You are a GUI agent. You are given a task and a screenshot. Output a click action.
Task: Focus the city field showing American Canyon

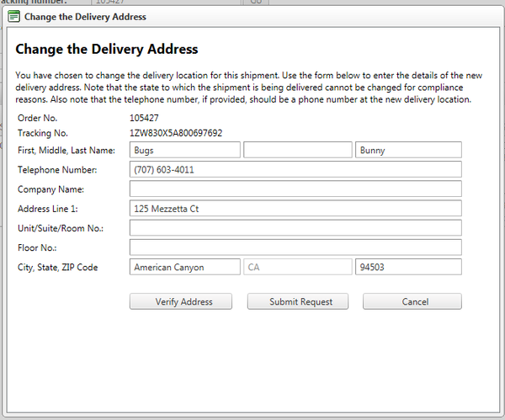pos(185,267)
